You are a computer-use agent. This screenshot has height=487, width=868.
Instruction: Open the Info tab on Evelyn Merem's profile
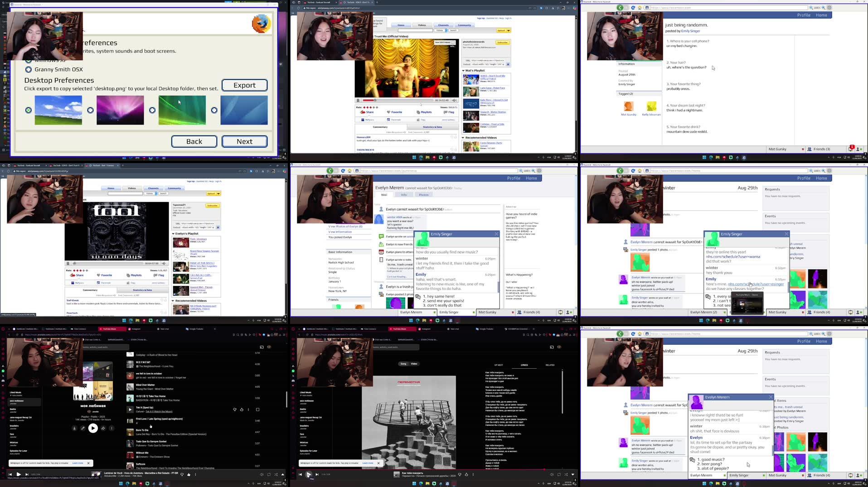tap(404, 195)
